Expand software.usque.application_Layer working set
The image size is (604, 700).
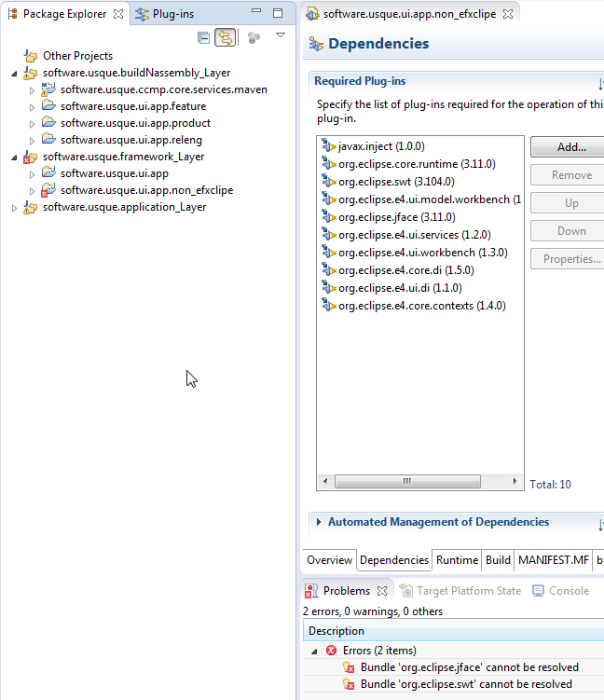click(x=14, y=208)
